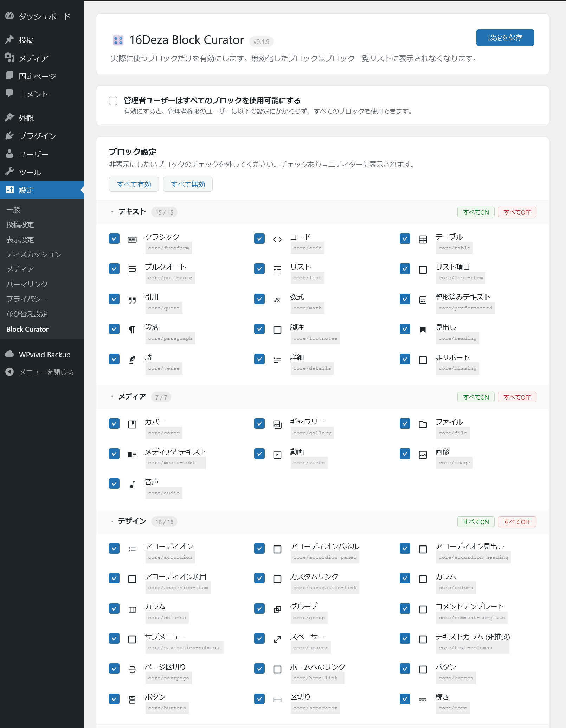
Task: Click the math block square-root icon
Action: pyautogui.click(x=277, y=300)
